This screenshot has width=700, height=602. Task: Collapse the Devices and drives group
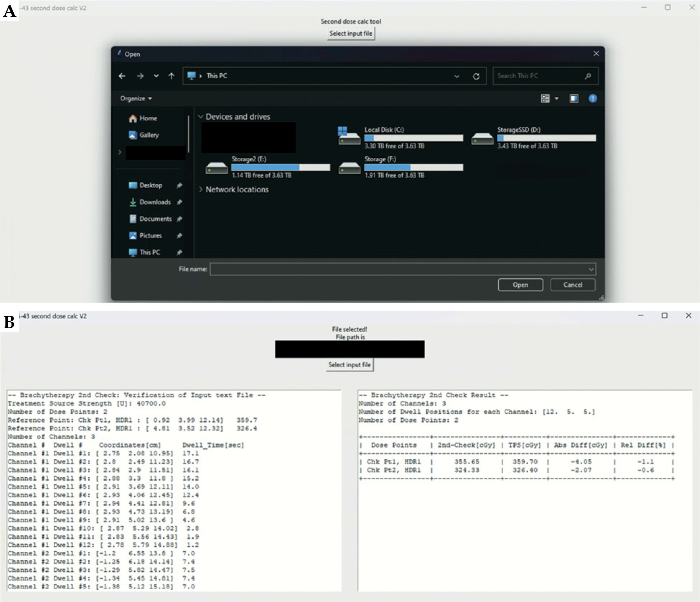coord(201,116)
